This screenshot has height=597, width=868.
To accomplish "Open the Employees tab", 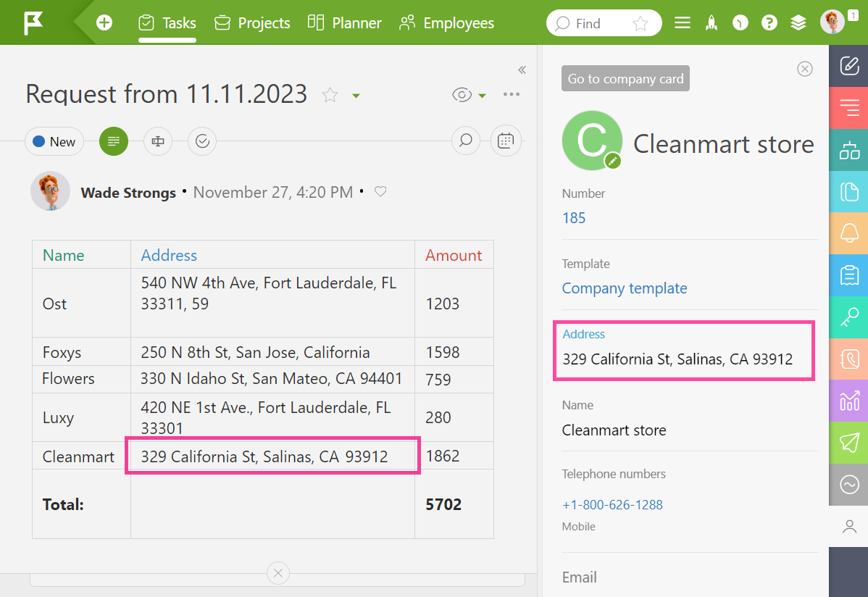I will click(446, 22).
